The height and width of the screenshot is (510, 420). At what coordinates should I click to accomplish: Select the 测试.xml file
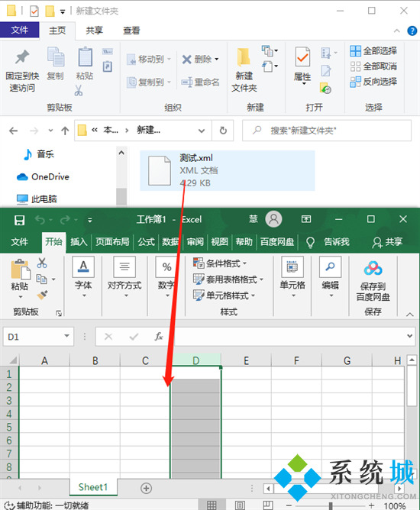pyautogui.click(x=228, y=170)
